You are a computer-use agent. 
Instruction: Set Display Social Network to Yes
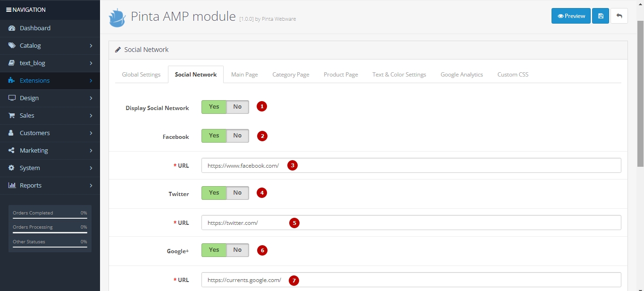[x=214, y=107]
